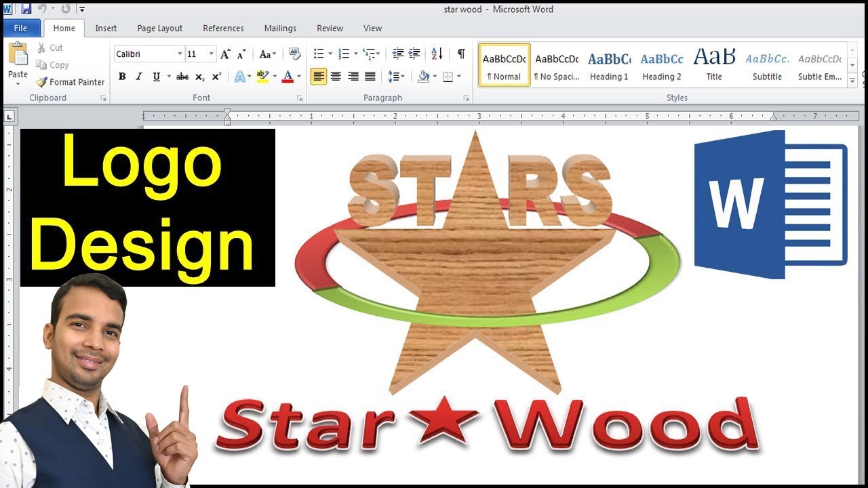868x488 pixels.
Task: Insert a numbered list
Action: tap(344, 54)
